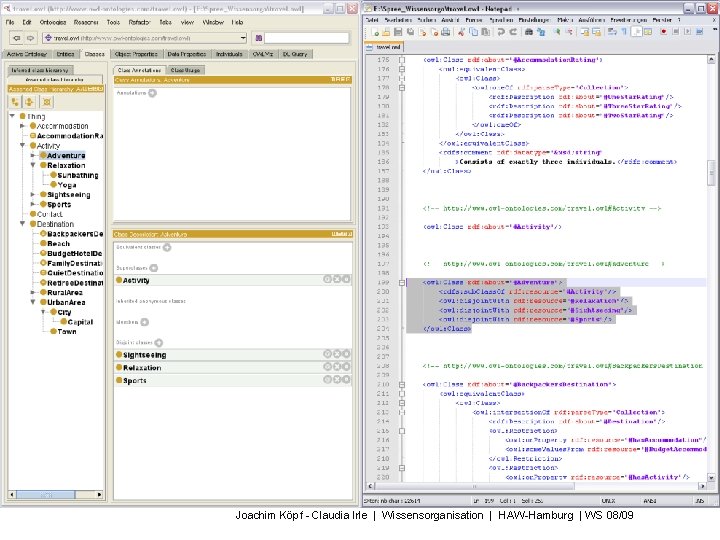Open the Datei menu in Notepad++
The width and height of the screenshot is (720, 540).
(x=372, y=20)
